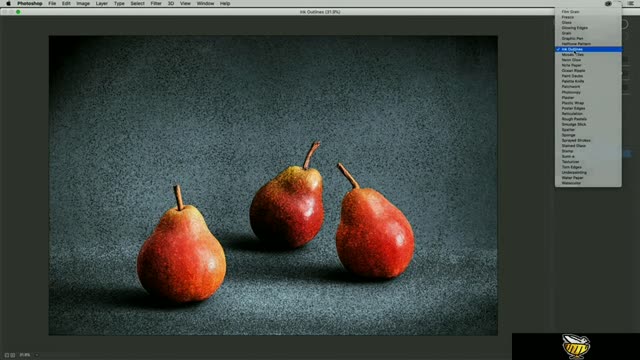Choose Sumi-e from the filter list
This screenshot has width=640, height=360.
(588, 156)
